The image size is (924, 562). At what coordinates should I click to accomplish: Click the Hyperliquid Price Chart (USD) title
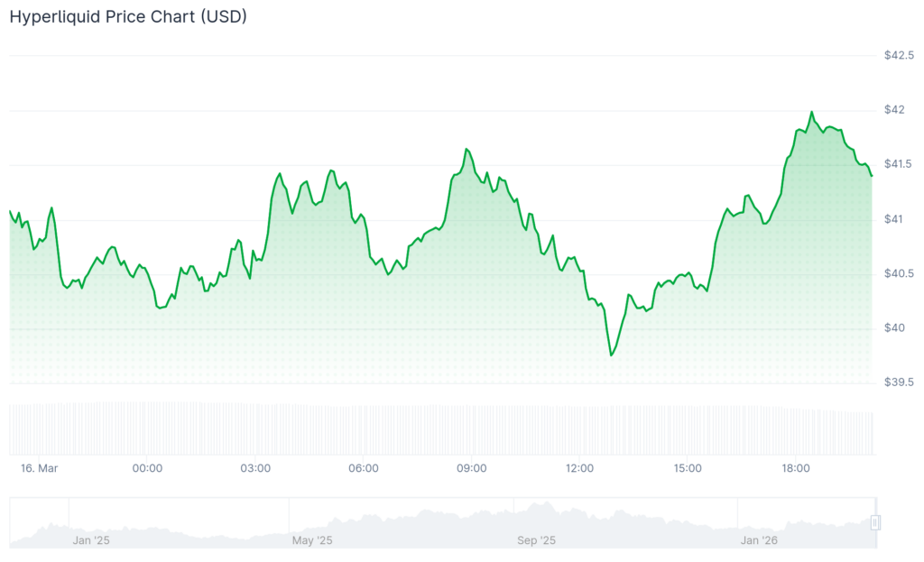point(128,16)
